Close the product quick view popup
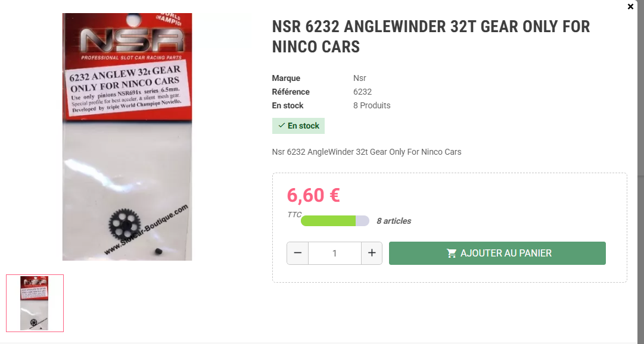Screen dimensions: 644x344 [x=630, y=7]
